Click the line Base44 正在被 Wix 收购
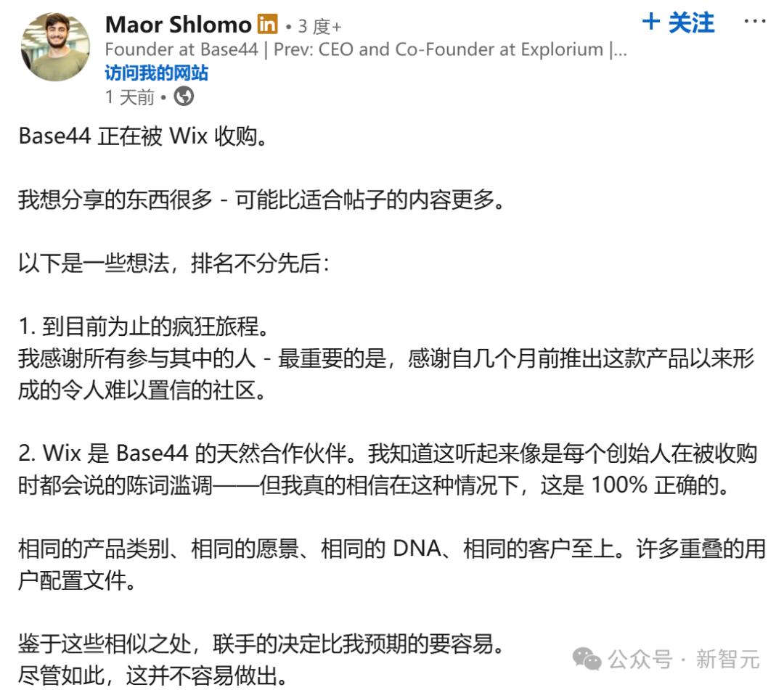The image size is (784, 690). tap(143, 136)
